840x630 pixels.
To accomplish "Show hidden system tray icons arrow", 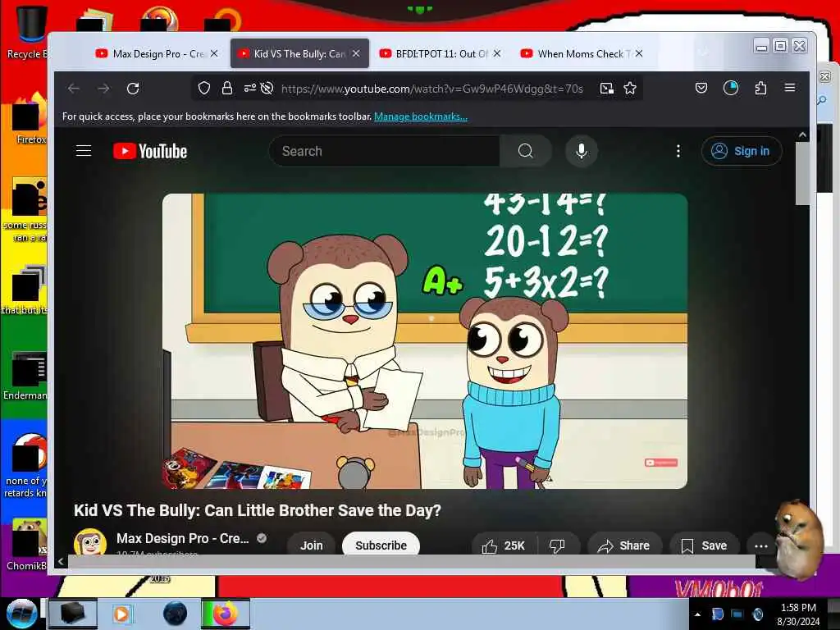I will click(x=697, y=614).
